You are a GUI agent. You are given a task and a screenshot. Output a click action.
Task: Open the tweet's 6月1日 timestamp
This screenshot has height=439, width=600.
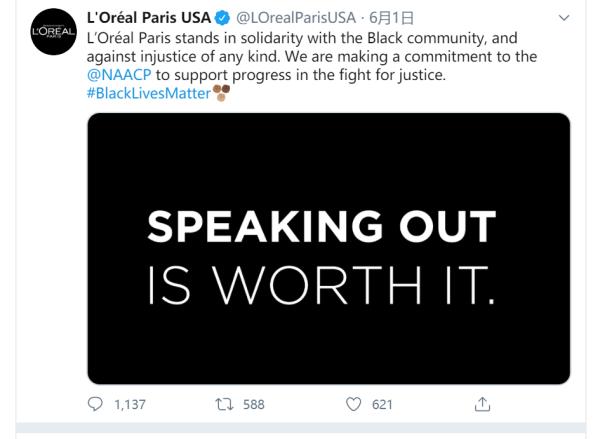pyautogui.click(x=391, y=18)
